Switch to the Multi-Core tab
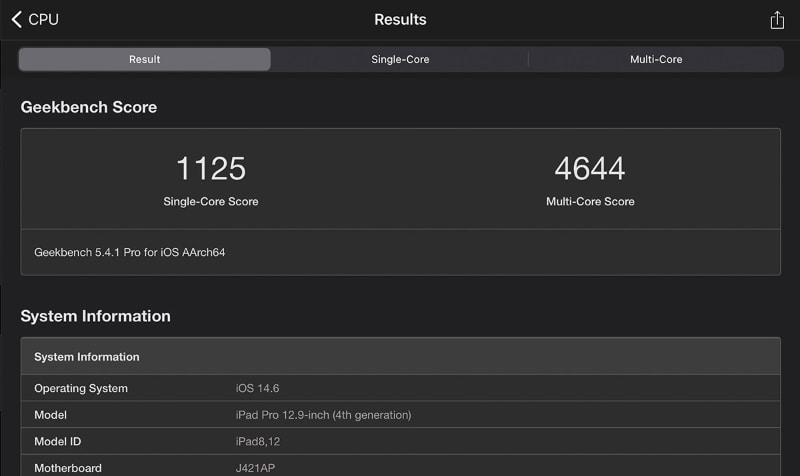This screenshot has height=476, width=800. tap(656, 59)
